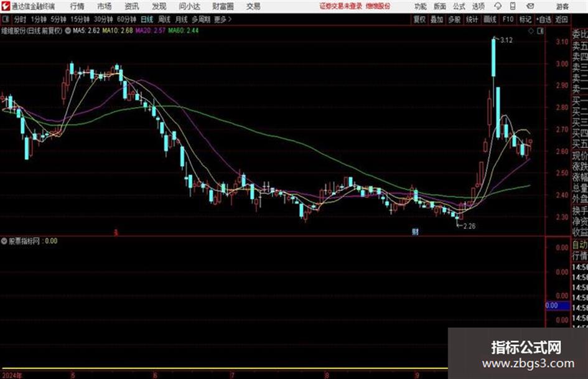This screenshot has width=588, height=379.
Task: Open the 多周期 multi-period view
Action: tap(201, 19)
